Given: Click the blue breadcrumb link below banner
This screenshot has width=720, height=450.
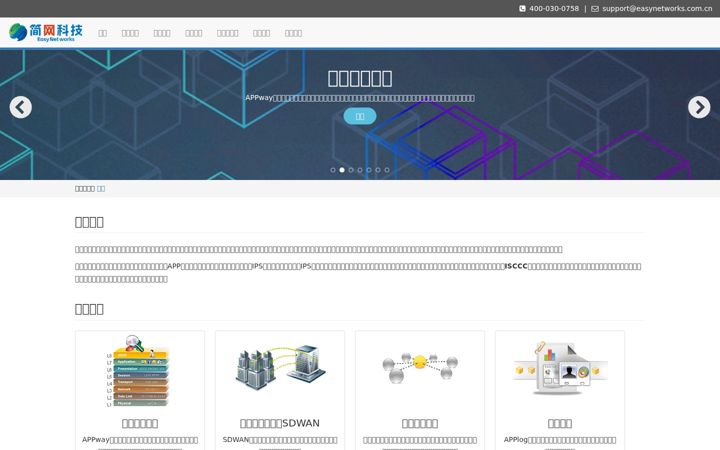Looking at the screenshot, I should pyautogui.click(x=101, y=189).
